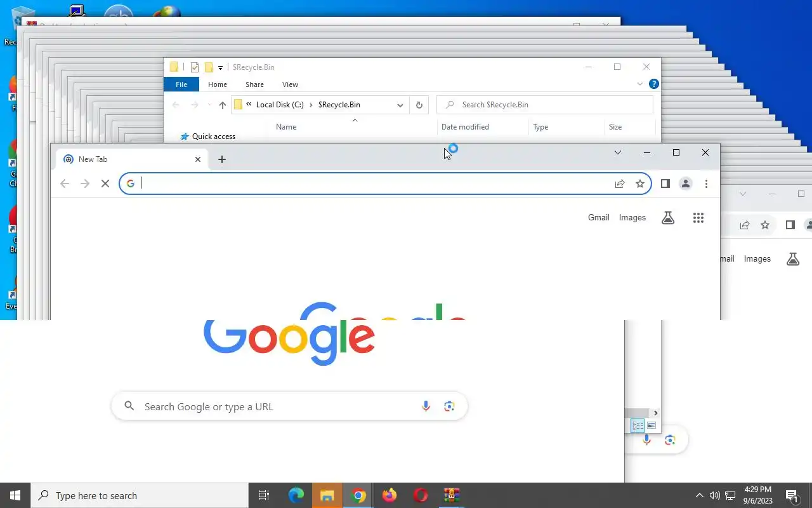Sort by the Name column header
This screenshot has width=812, height=508.
286,127
